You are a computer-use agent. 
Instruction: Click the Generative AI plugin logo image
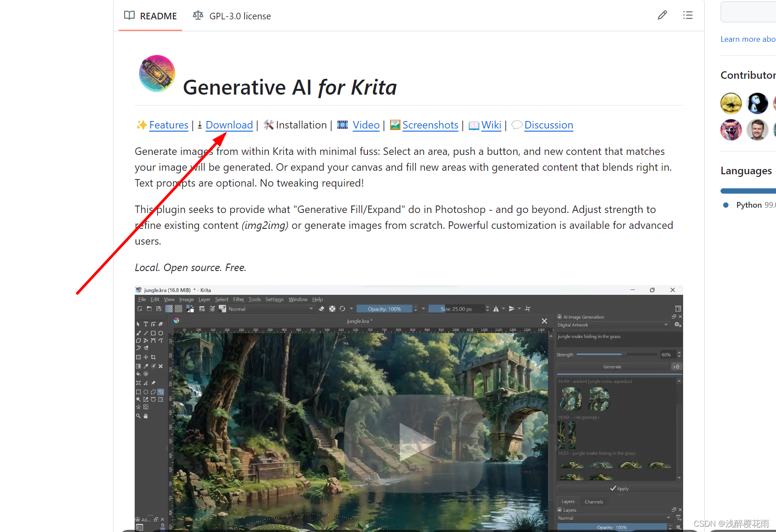coord(157,73)
